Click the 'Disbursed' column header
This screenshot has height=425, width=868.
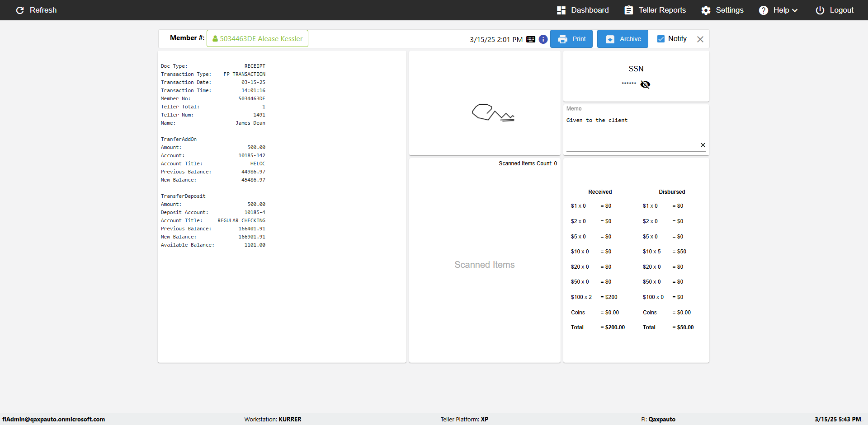pyautogui.click(x=672, y=192)
